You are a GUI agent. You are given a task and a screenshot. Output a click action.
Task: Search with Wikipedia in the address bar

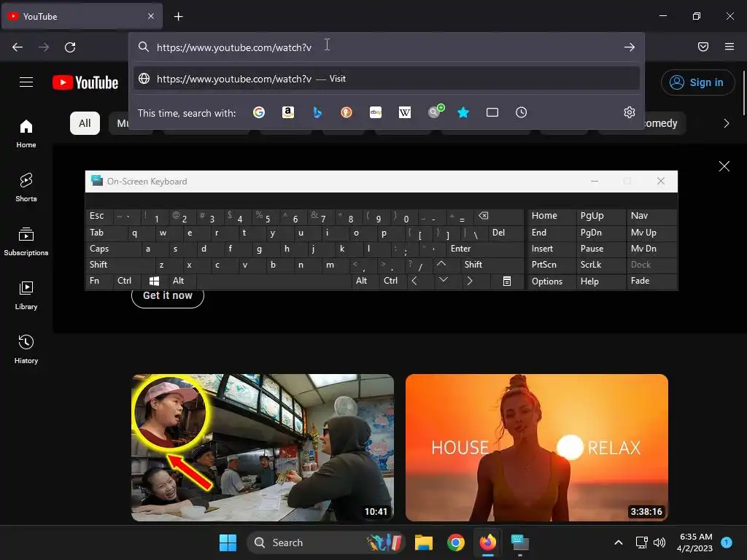tap(404, 112)
